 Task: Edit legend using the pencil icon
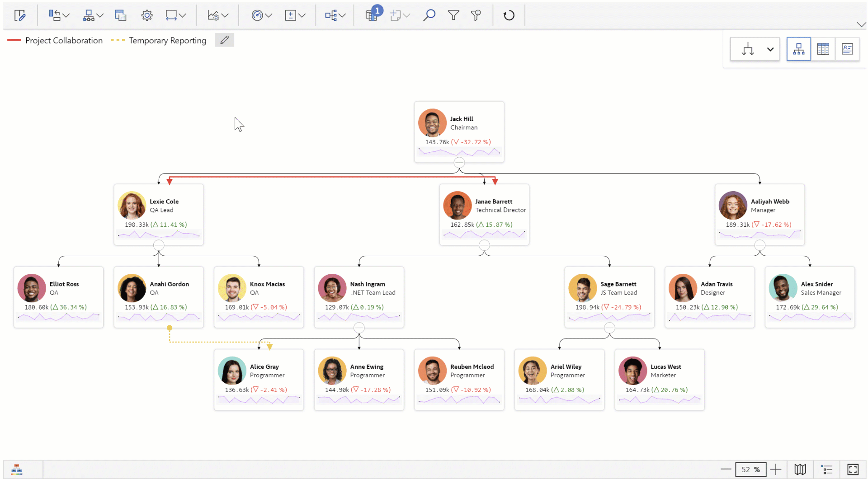click(224, 40)
